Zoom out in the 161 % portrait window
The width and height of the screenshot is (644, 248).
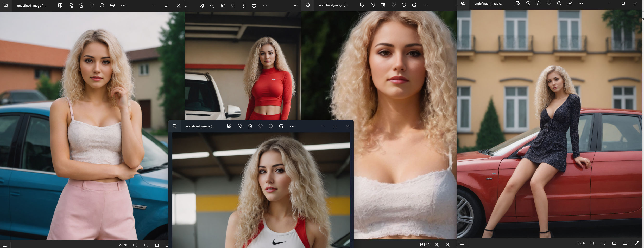pyautogui.click(x=437, y=245)
